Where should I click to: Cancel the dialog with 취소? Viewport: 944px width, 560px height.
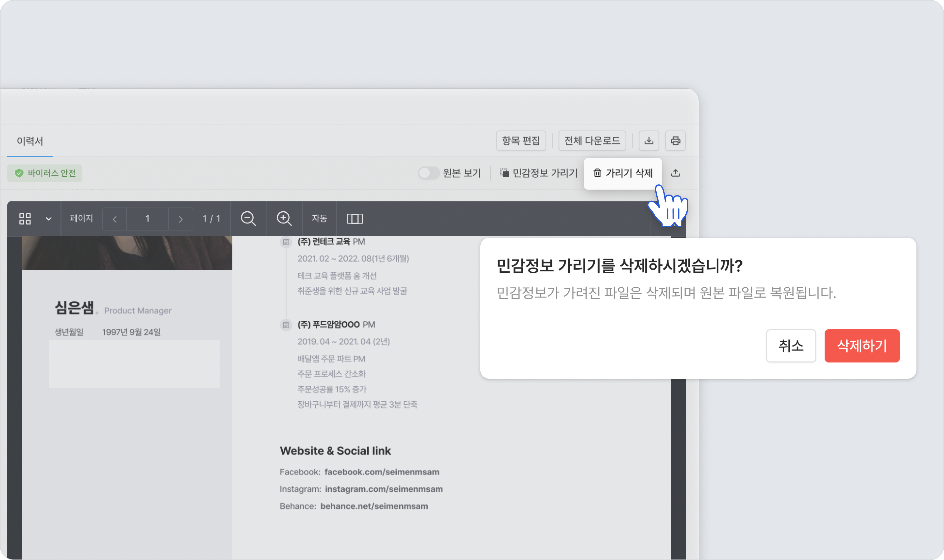[x=791, y=346]
